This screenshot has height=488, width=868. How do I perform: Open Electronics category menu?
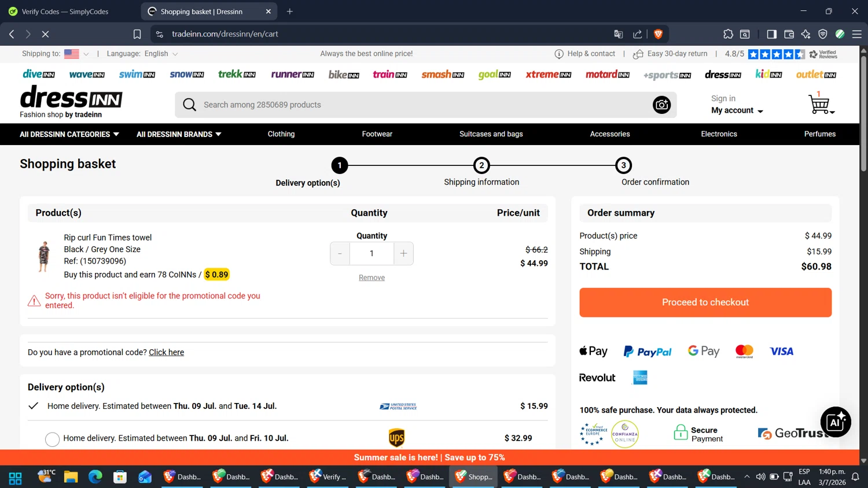pos(719,134)
